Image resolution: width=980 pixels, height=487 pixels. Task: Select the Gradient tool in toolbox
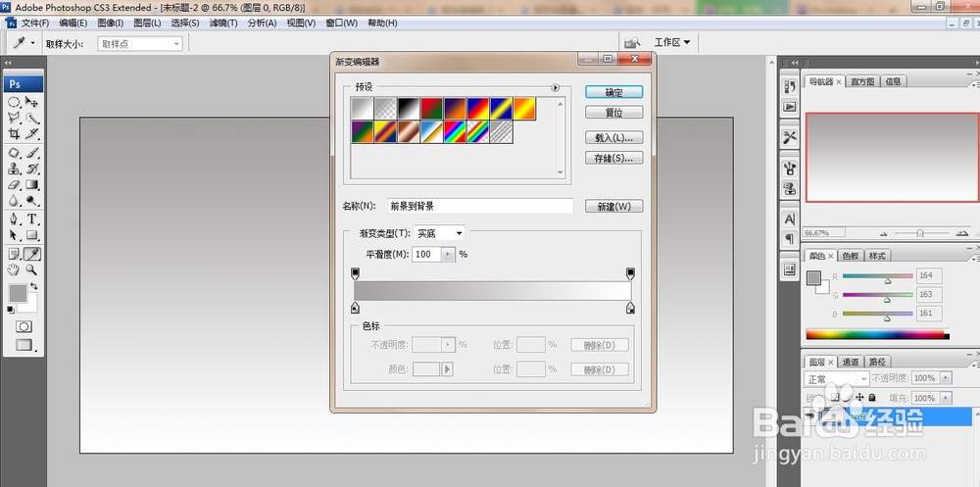click(x=32, y=185)
